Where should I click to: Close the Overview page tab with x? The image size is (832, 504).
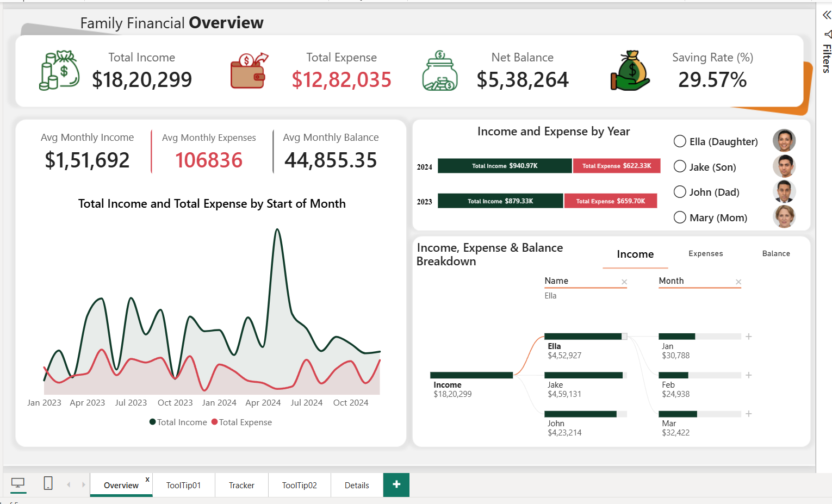point(147,480)
